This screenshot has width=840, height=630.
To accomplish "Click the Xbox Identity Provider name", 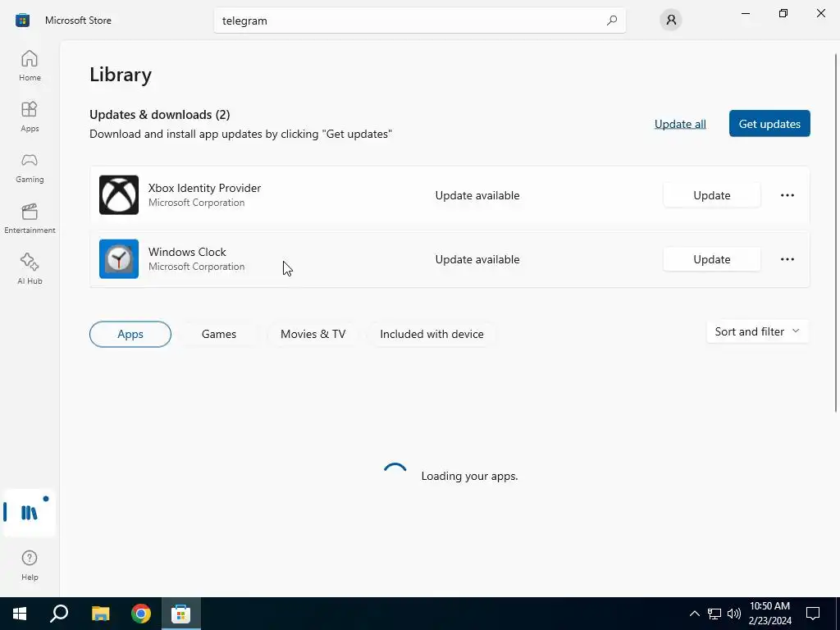I will [204, 188].
